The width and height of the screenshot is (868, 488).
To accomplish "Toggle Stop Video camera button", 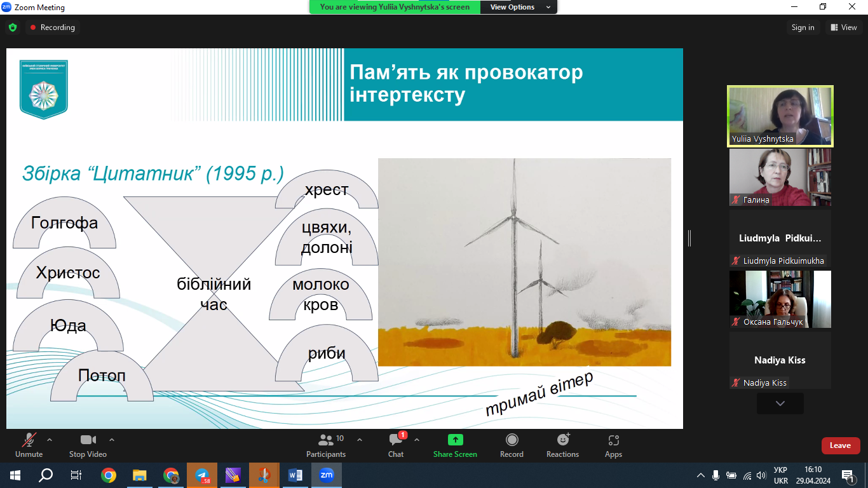I will coord(88,445).
